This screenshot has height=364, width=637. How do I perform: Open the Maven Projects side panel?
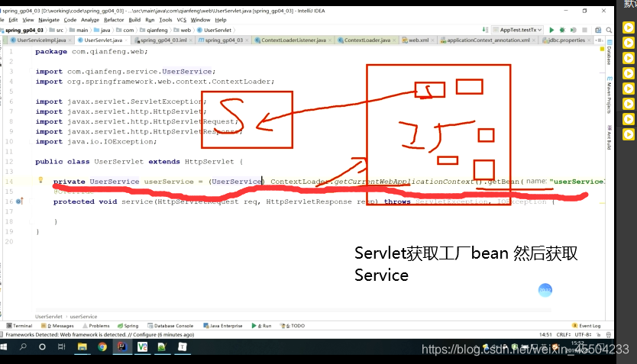coord(610,95)
